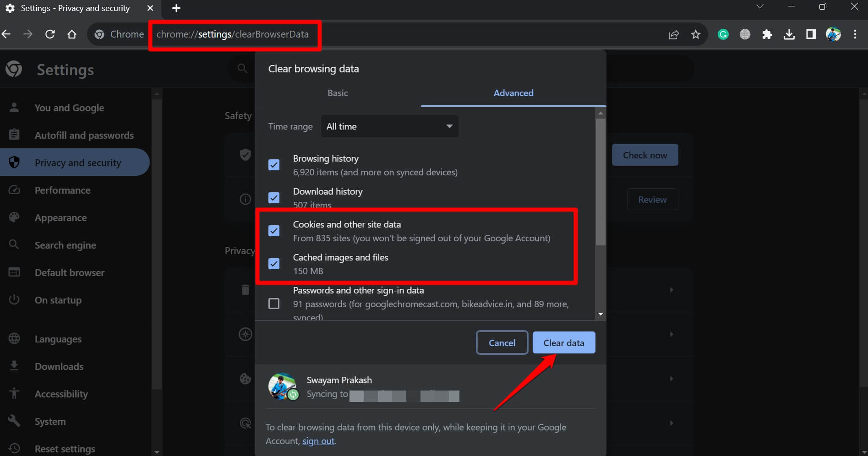Click the share icon in address bar

pos(673,34)
